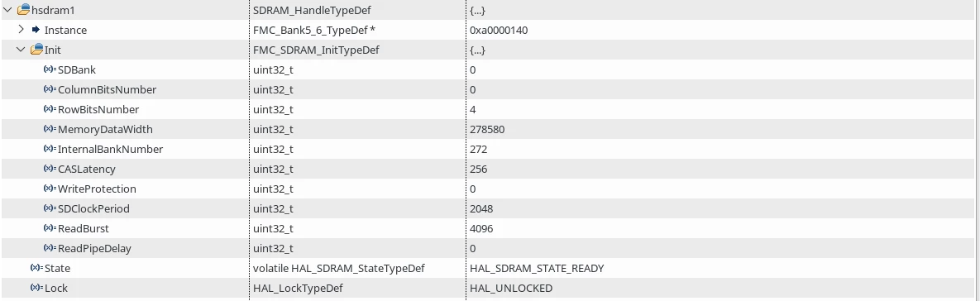The image size is (980, 301).
Task: Expand the Instance pointer node
Action: [x=21, y=29]
